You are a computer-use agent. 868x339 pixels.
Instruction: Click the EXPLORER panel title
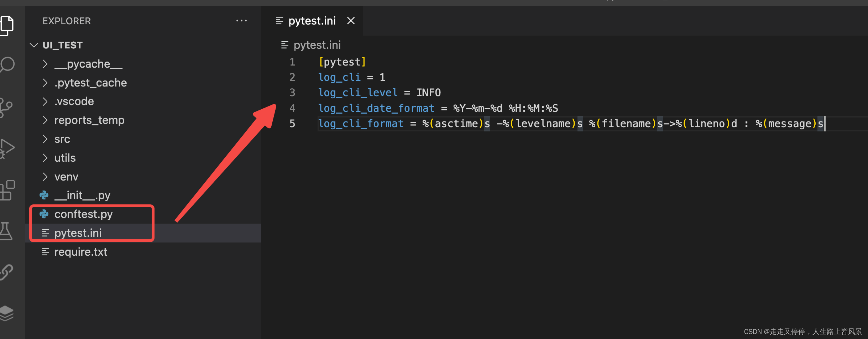pyautogui.click(x=67, y=21)
